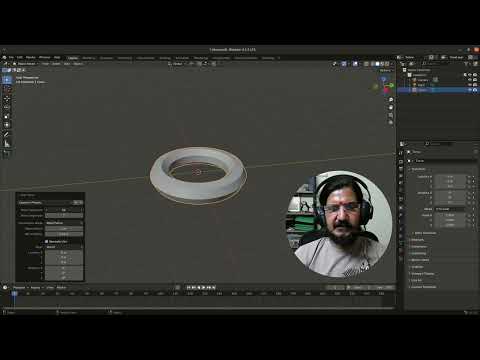This screenshot has height=360, width=480.
Task: Select the Measure tool
Action: click(7, 144)
